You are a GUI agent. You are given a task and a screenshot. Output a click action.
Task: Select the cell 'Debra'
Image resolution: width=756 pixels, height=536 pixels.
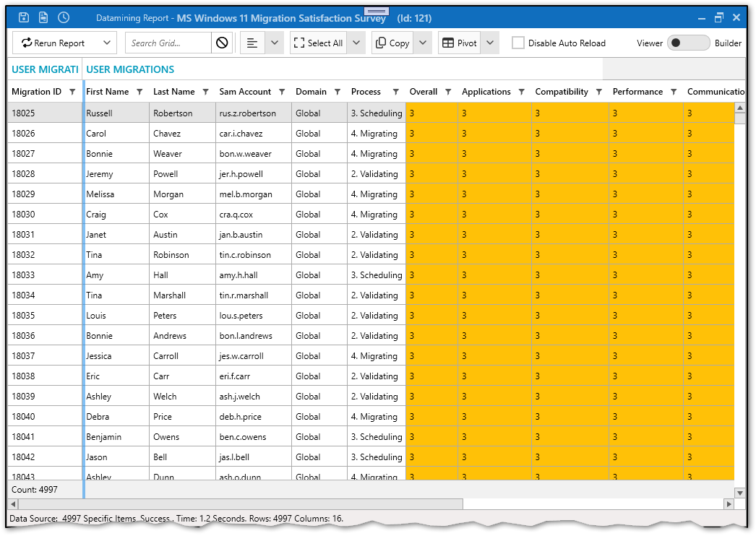(116, 417)
